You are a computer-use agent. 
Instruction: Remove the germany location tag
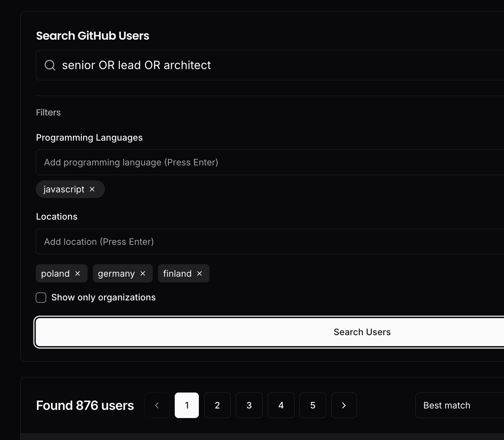tap(143, 273)
